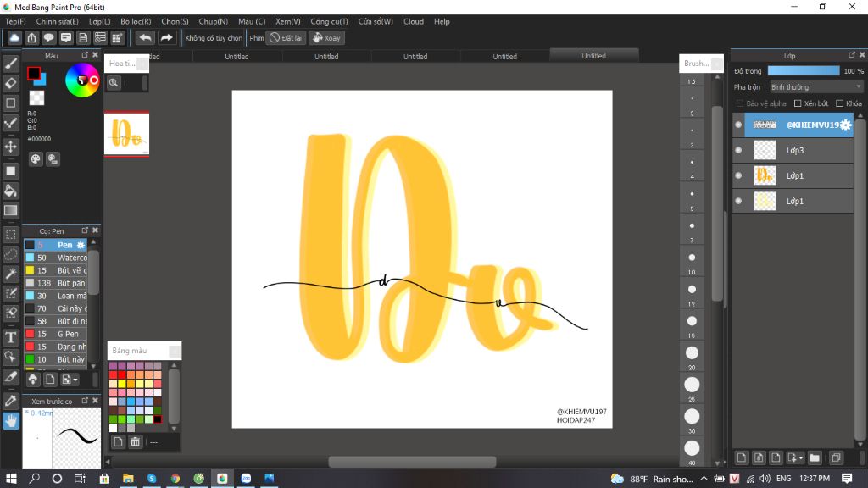
Task: Select the Select Pen tool
Action: pyautogui.click(x=10, y=293)
